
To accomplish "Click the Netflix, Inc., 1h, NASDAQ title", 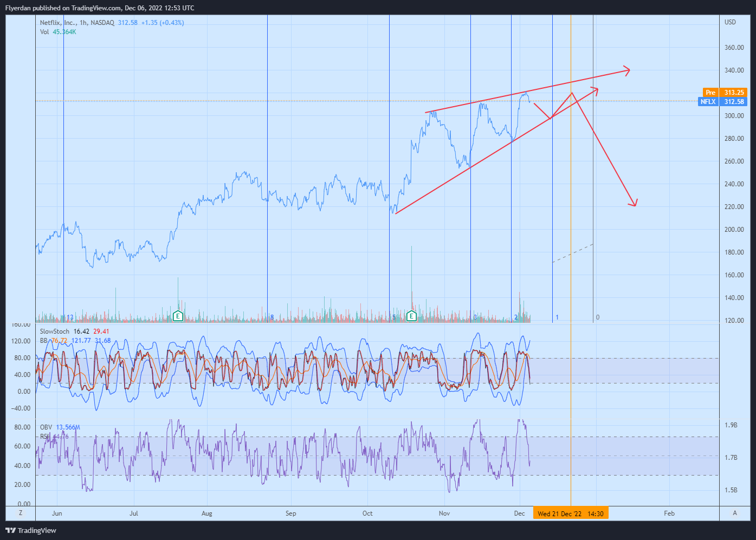I will [x=77, y=23].
